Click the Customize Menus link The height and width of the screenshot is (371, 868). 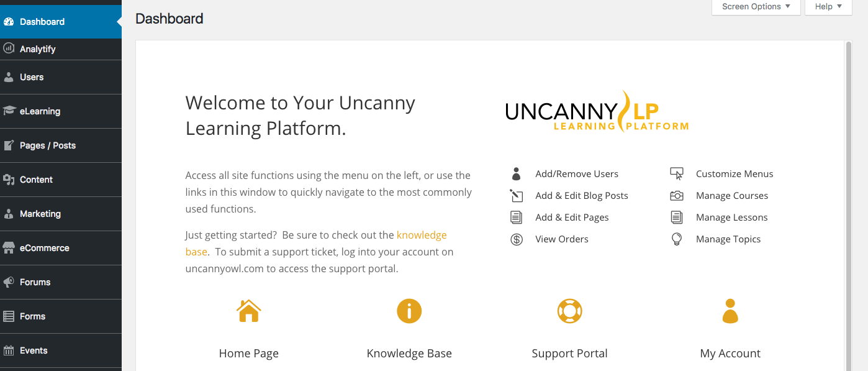(735, 174)
